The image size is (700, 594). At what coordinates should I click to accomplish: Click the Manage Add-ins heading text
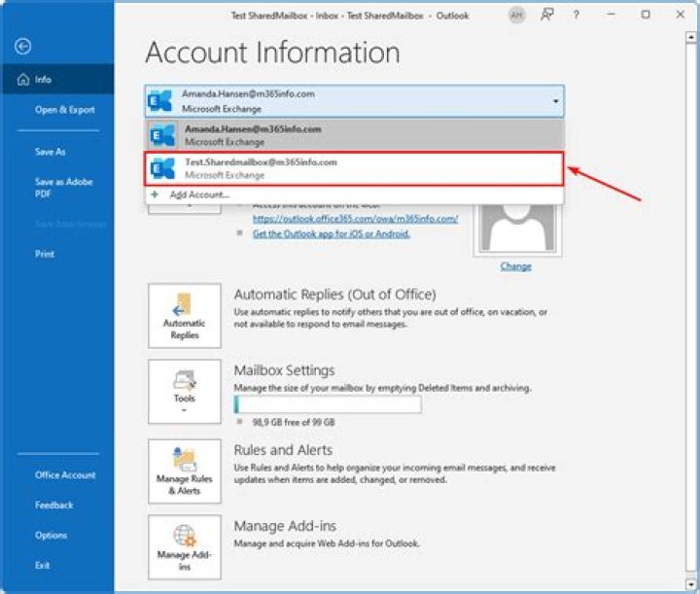click(285, 526)
